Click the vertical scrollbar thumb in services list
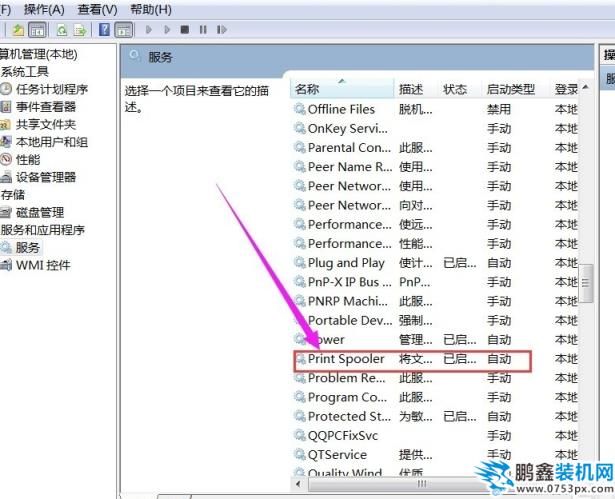 pos(586,283)
